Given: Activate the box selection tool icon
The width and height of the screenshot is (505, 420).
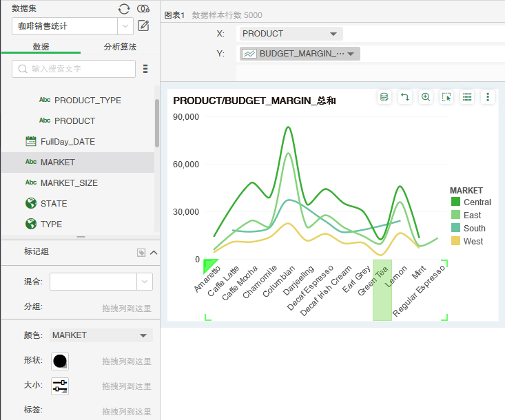Looking at the screenshot, I should click(446, 97).
